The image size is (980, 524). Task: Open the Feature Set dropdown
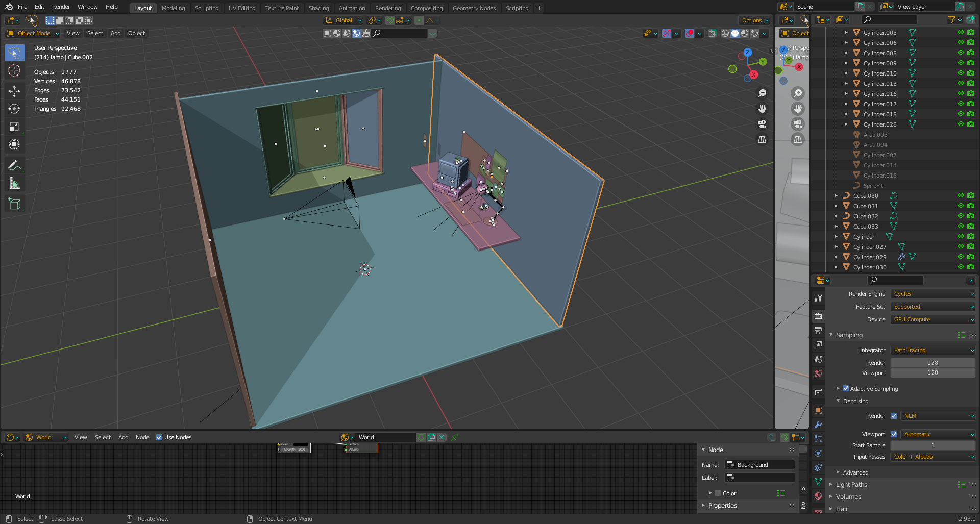point(933,307)
